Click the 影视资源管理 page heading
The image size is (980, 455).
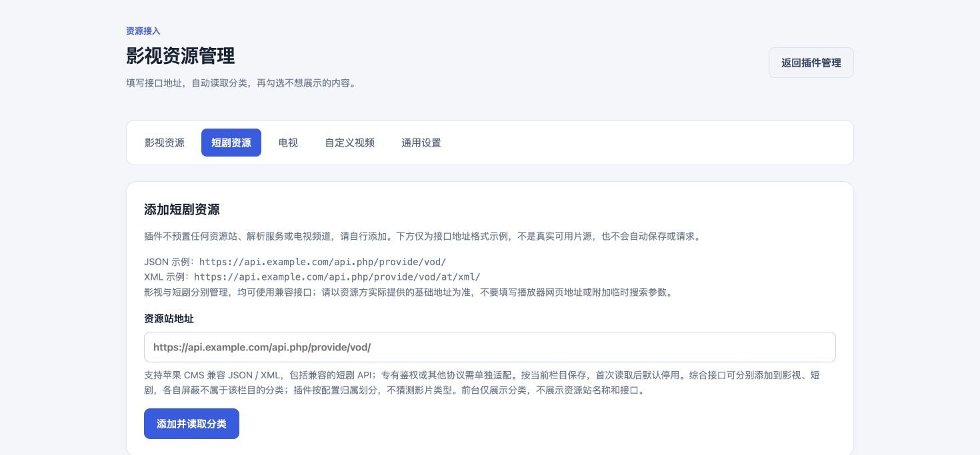click(x=181, y=56)
